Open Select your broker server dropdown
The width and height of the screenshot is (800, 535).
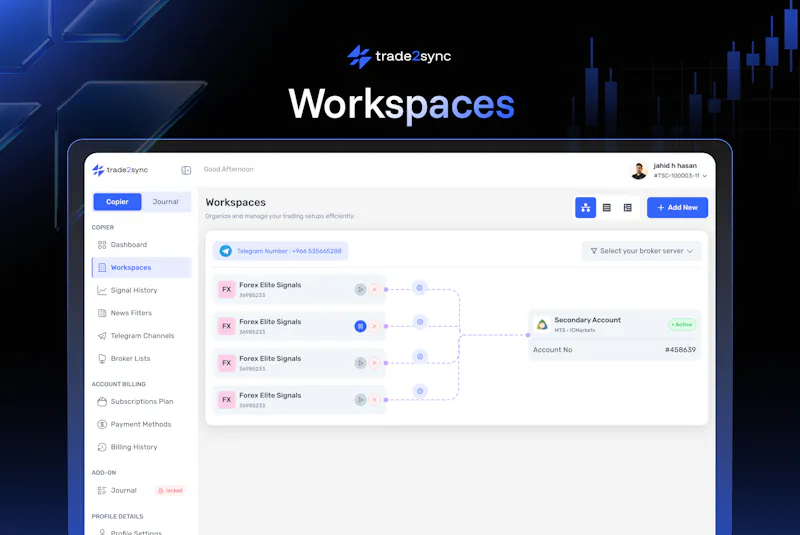642,251
